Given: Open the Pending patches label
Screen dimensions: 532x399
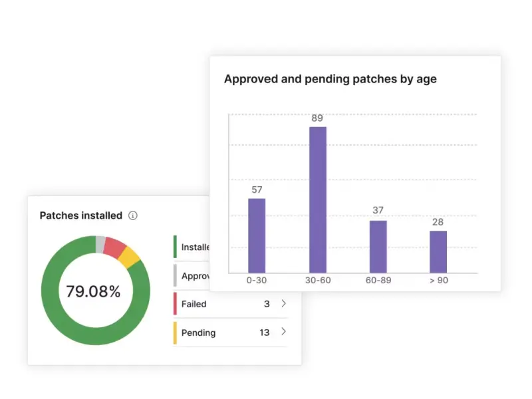Looking at the screenshot, I should [198, 332].
